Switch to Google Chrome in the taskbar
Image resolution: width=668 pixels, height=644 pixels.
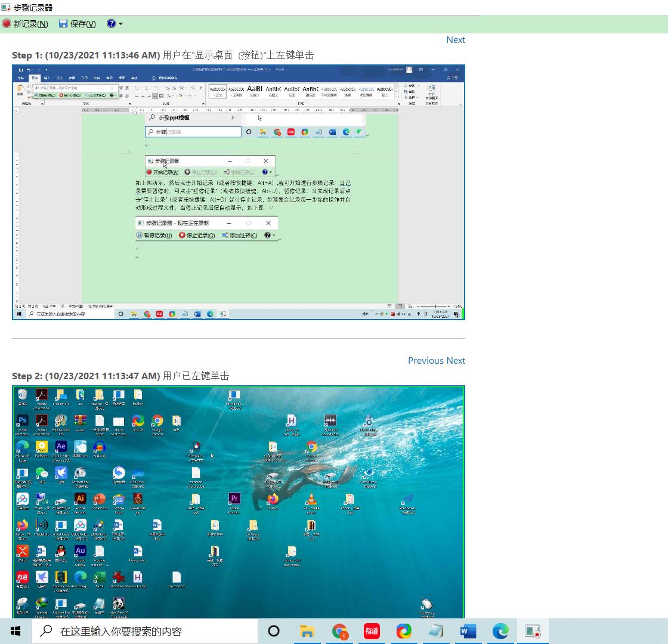(339, 631)
